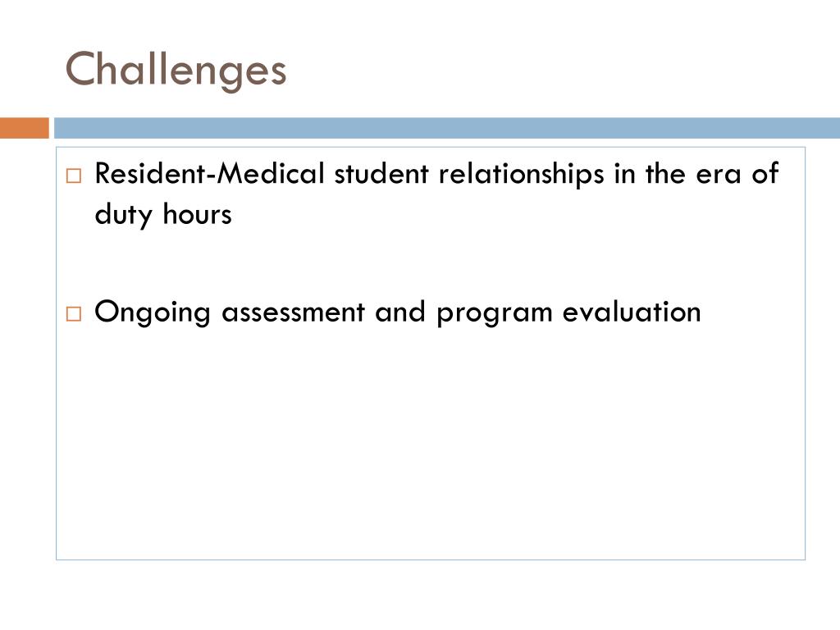Click the word duty
The width and height of the screenshot is (840, 630).
(x=124, y=215)
